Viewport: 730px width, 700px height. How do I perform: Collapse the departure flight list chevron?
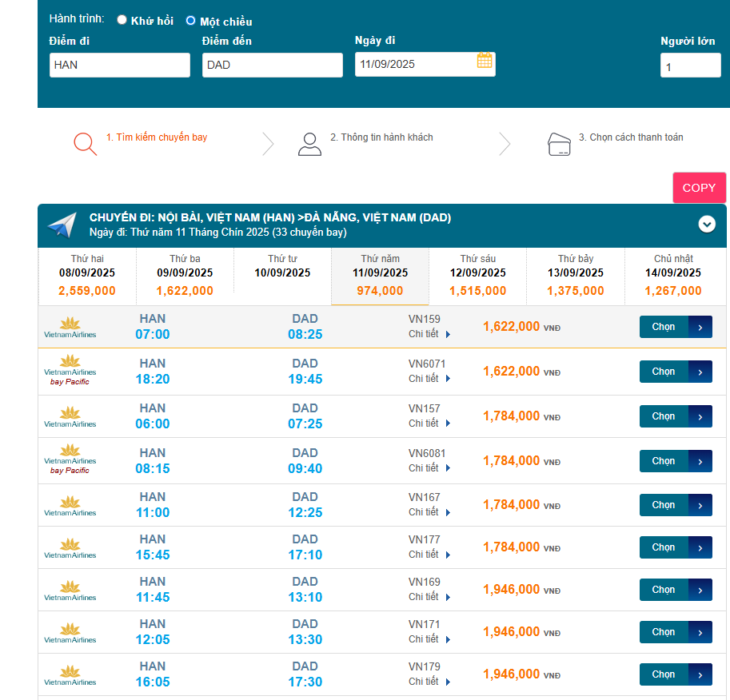tap(707, 225)
